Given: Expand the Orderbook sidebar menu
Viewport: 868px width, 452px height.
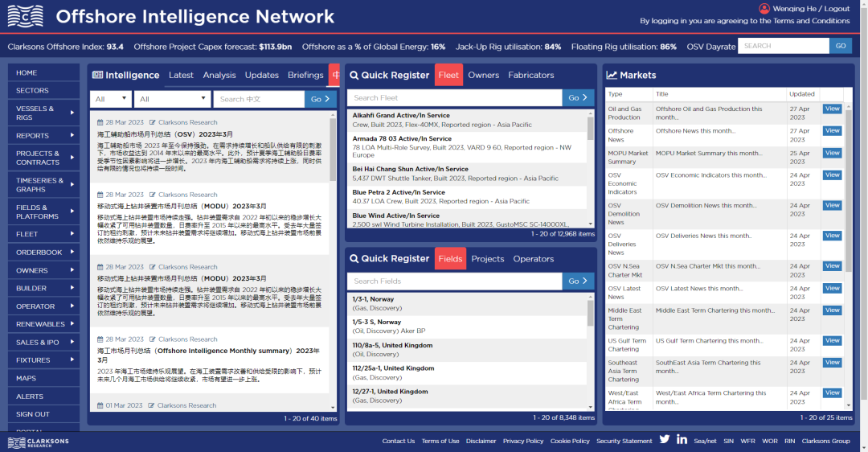Looking at the screenshot, I should pyautogui.click(x=43, y=252).
